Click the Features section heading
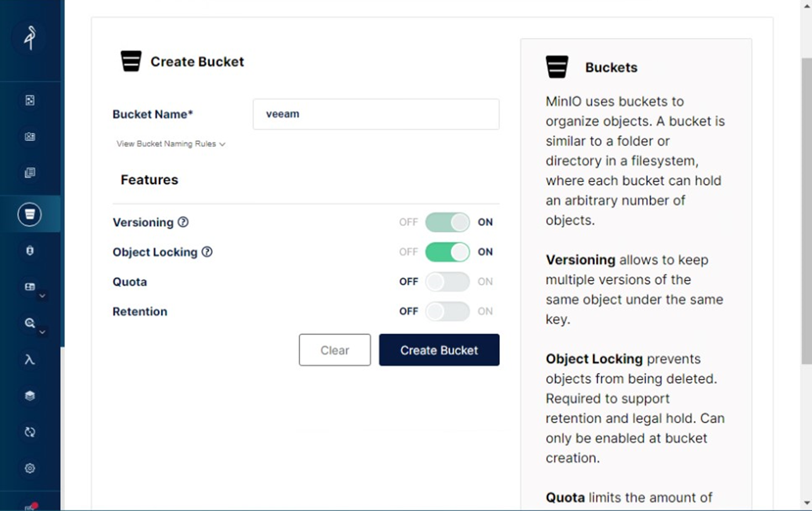This screenshot has height=511, width=812. click(x=149, y=179)
